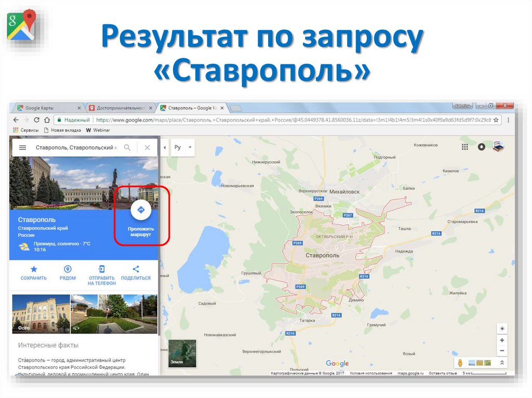Click the map scale bar 5 км
The width and height of the screenshot is (532, 398).
(484, 373)
